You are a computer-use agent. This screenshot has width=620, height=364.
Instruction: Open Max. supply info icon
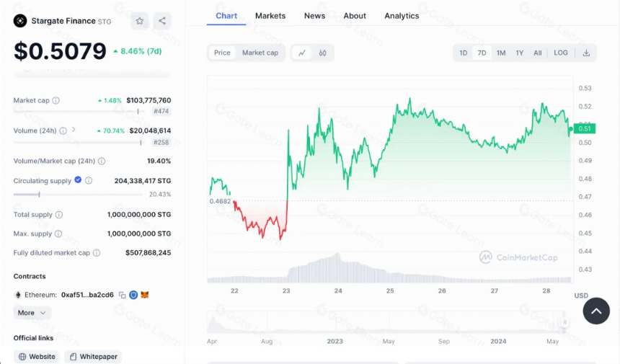click(x=58, y=234)
